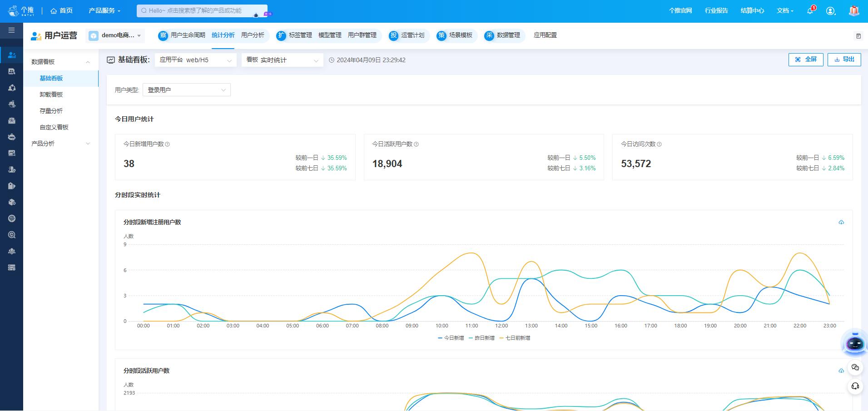Screen dimensions: 868x411
Task: Open the notification bell with red badge
Action: pos(811,10)
